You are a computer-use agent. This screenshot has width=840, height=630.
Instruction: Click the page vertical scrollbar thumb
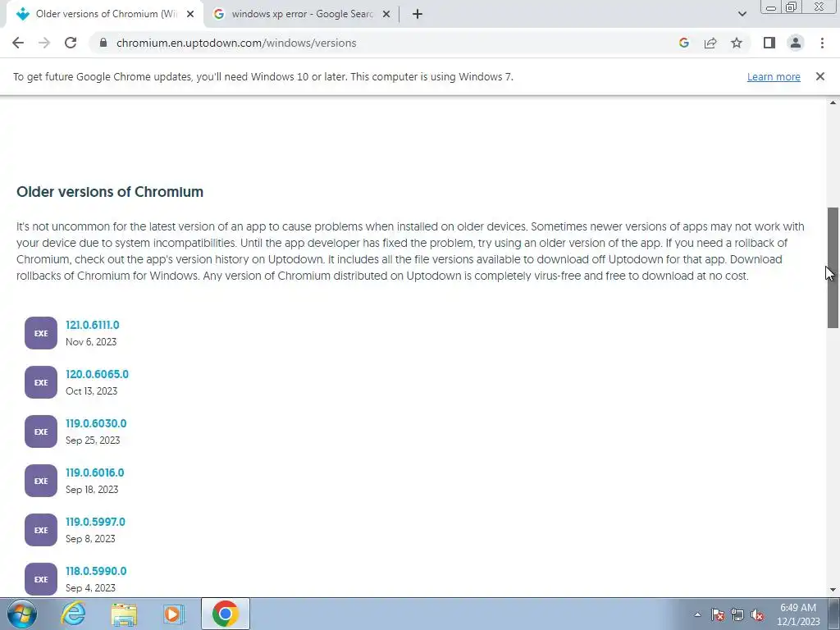[833, 267]
